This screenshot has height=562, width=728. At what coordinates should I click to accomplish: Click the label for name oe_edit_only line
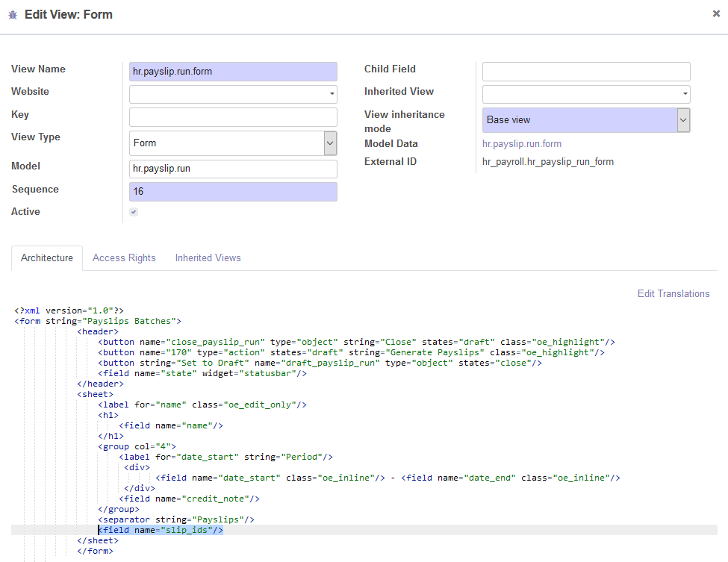click(x=202, y=405)
